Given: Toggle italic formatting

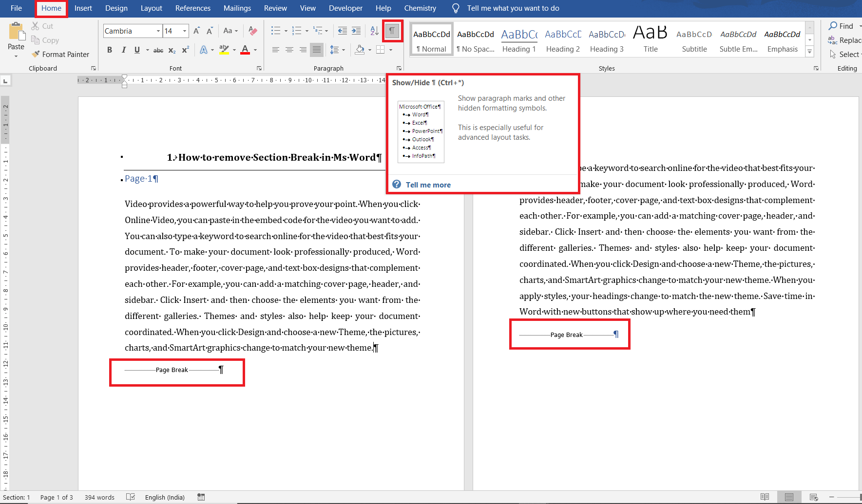Looking at the screenshot, I should click(123, 50).
